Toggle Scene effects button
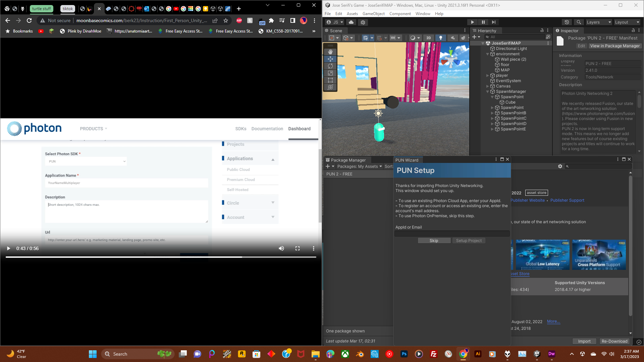Screen dimensions: 644x362 (x=463, y=38)
